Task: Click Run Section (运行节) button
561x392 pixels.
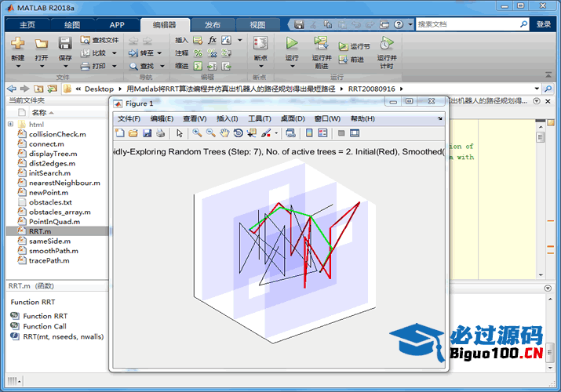Action: [354, 46]
